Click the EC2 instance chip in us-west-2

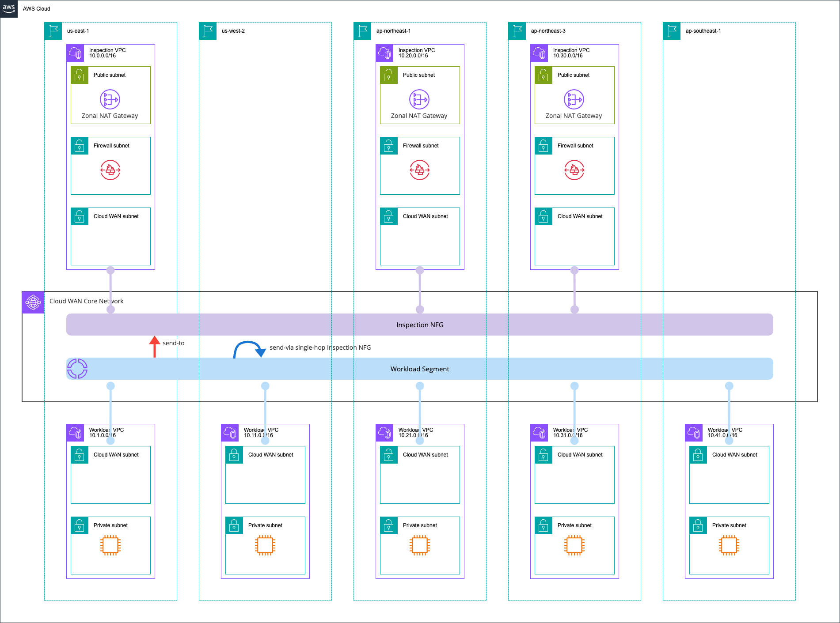tap(265, 545)
